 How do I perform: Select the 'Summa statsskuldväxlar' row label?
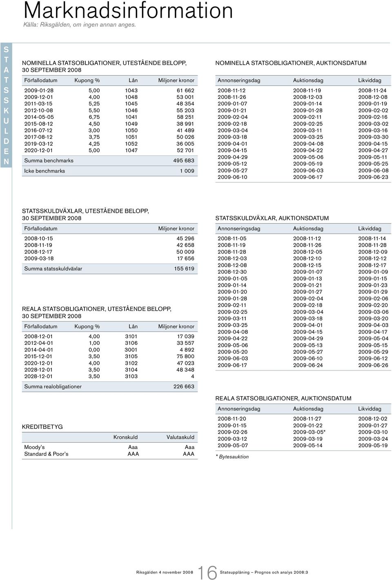point(53,268)
